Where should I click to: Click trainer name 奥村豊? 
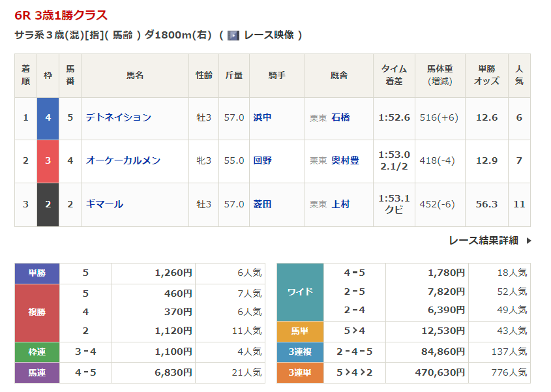coord(345,160)
